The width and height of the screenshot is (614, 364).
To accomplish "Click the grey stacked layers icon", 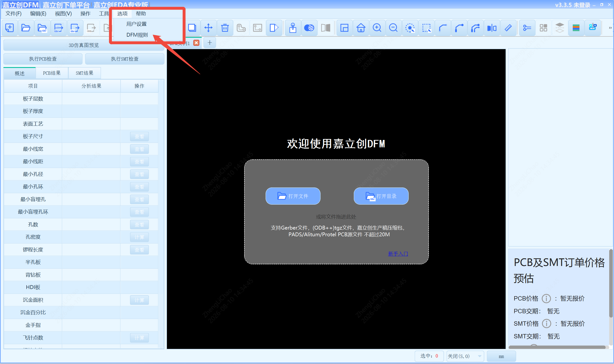I will click(x=560, y=28).
